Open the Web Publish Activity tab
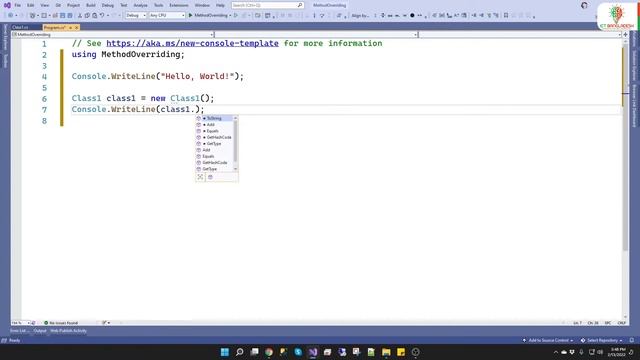 tap(69, 331)
